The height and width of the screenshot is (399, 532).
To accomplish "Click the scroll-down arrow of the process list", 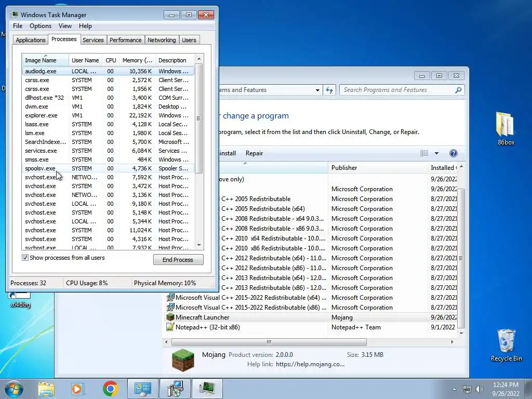I will (x=199, y=245).
